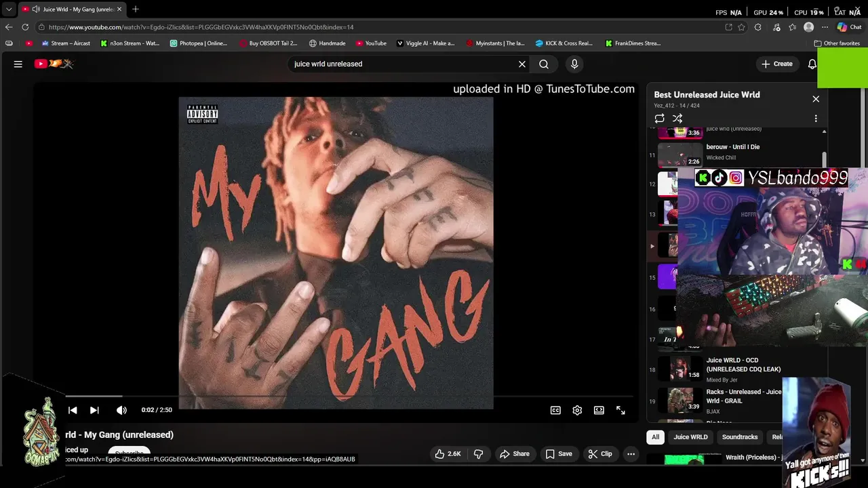Image resolution: width=868 pixels, height=488 pixels.
Task: Open browser settings and more menu
Action: pyautogui.click(x=825, y=27)
